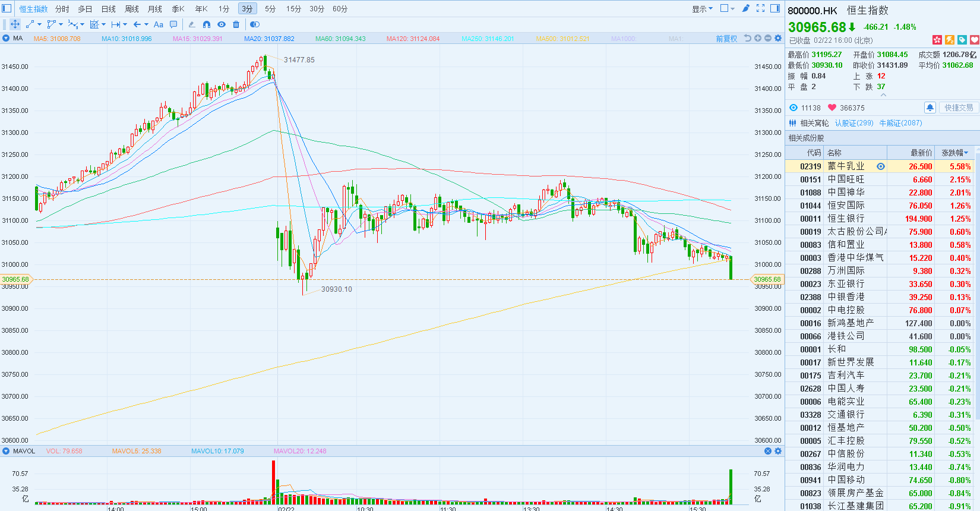
Task: Select the 中国移动 stock row
Action: pyautogui.click(x=880, y=480)
